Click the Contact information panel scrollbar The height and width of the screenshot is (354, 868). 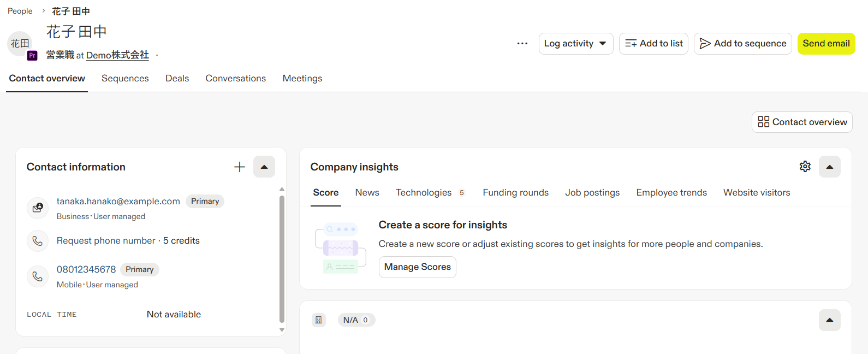click(x=282, y=259)
